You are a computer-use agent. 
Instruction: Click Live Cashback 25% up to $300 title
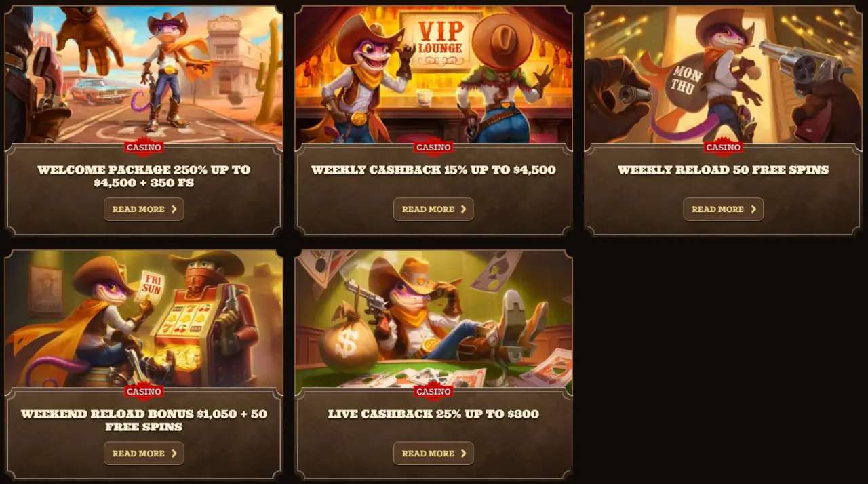[433, 414]
